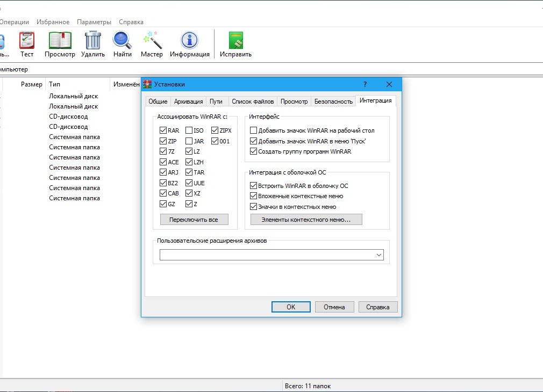Go to the Список файлов tab

[253, 101]
